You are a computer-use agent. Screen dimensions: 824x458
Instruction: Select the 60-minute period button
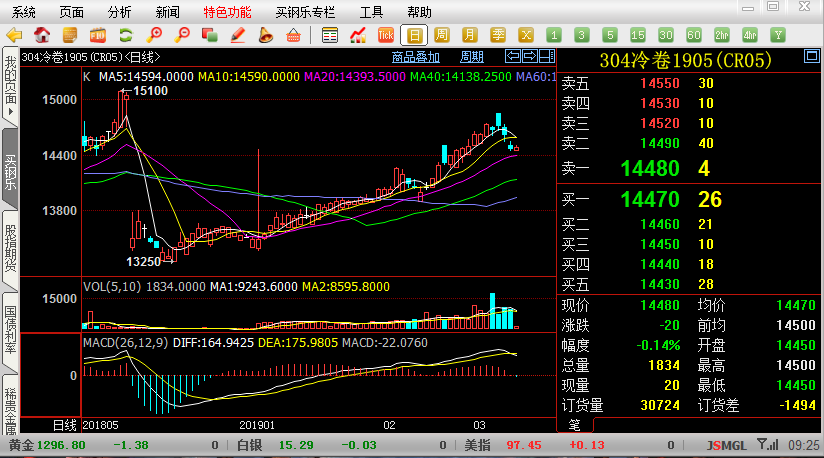coord(694,35)
